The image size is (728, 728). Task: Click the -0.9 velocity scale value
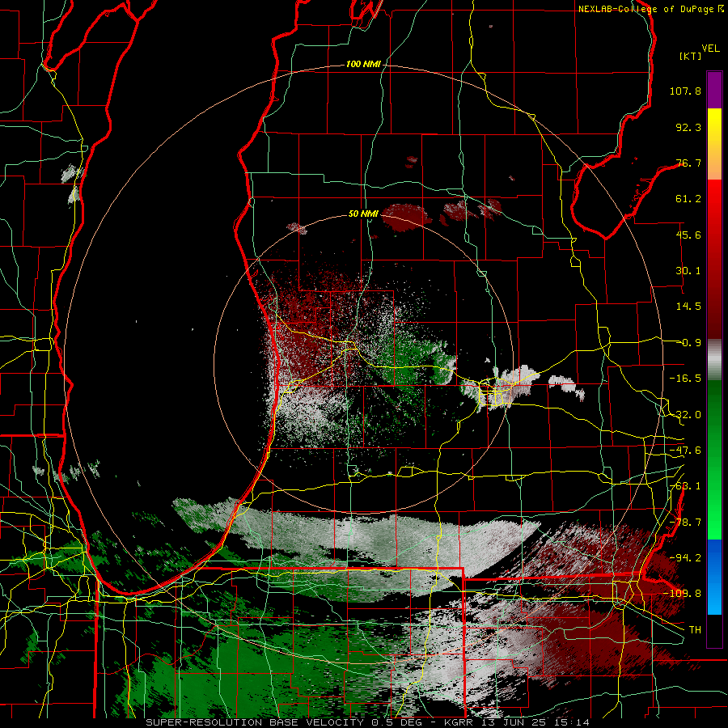[x=688, y=343]
